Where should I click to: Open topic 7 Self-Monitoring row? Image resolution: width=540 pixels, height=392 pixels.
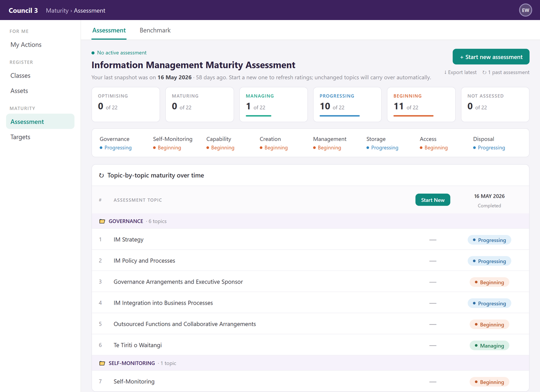point(310,381)
